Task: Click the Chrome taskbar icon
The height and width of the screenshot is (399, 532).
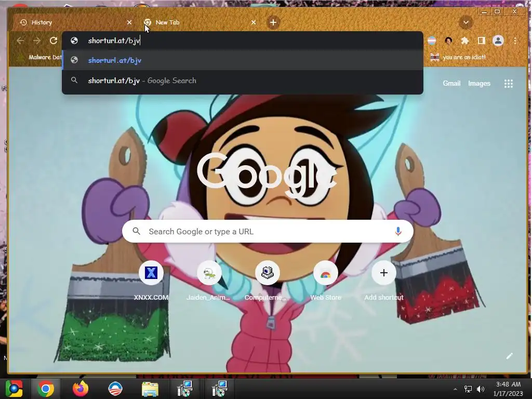Action: [46, 389]
